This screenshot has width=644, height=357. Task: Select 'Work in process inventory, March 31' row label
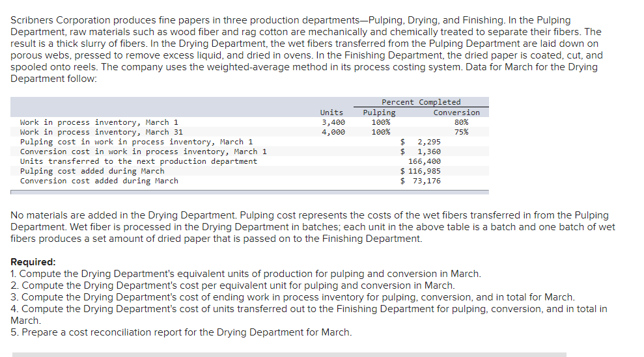click(x=102, y=132)
